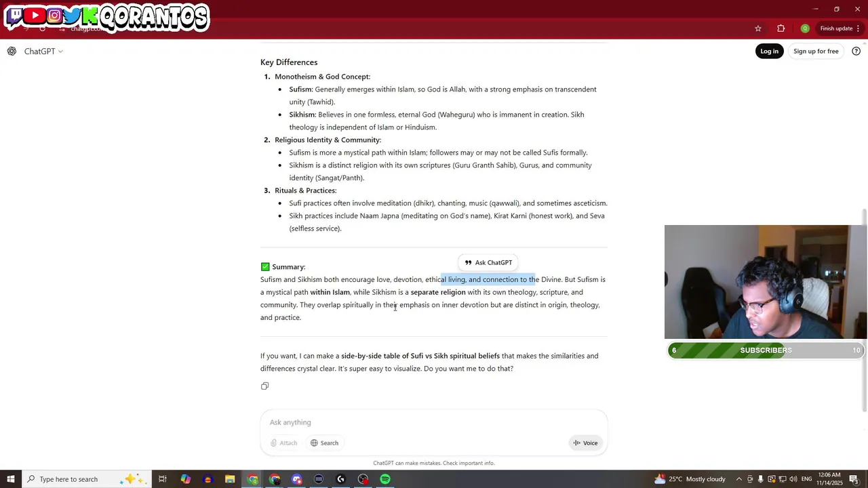Show hidden system tray icons
Image resolution: width=868 pixels, height=488 pixels.
point(739,479)
